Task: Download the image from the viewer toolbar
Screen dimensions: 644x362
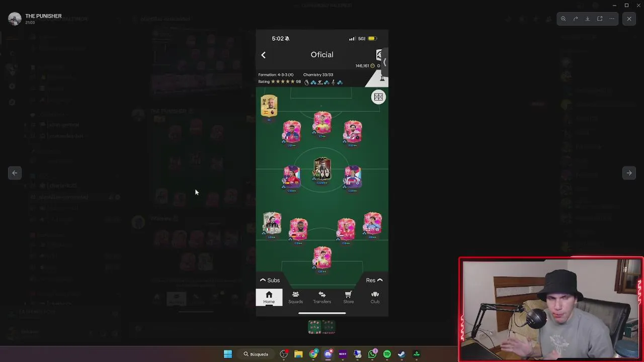Action: pyautogui.click(x=588, y=19)
